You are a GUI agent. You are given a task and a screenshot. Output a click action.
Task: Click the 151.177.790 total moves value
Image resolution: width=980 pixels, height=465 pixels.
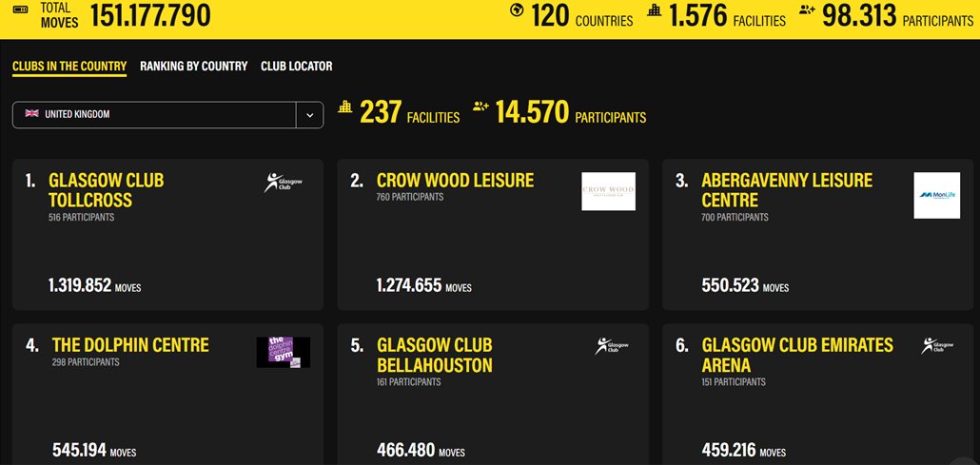click(150, 15)
